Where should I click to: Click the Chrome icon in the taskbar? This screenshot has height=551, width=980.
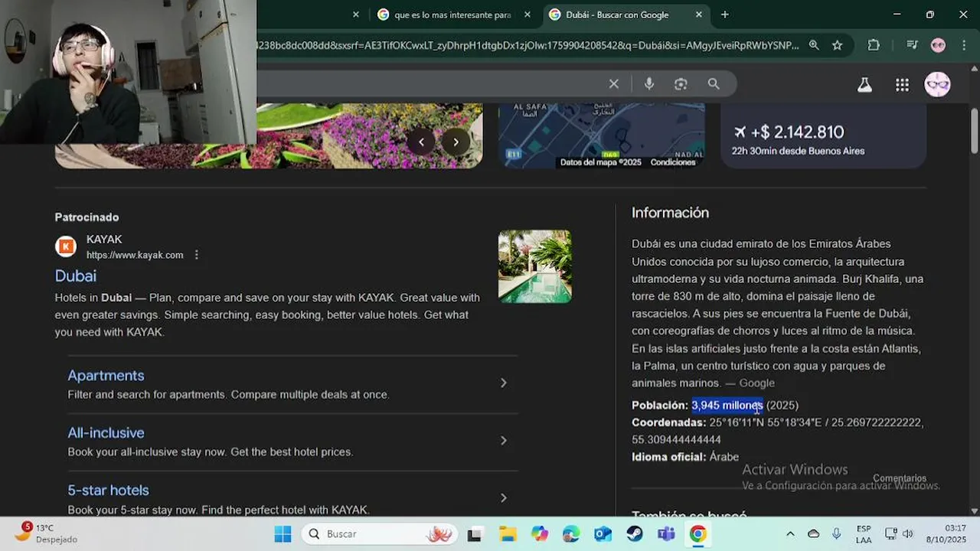click(x=697, y=533)
